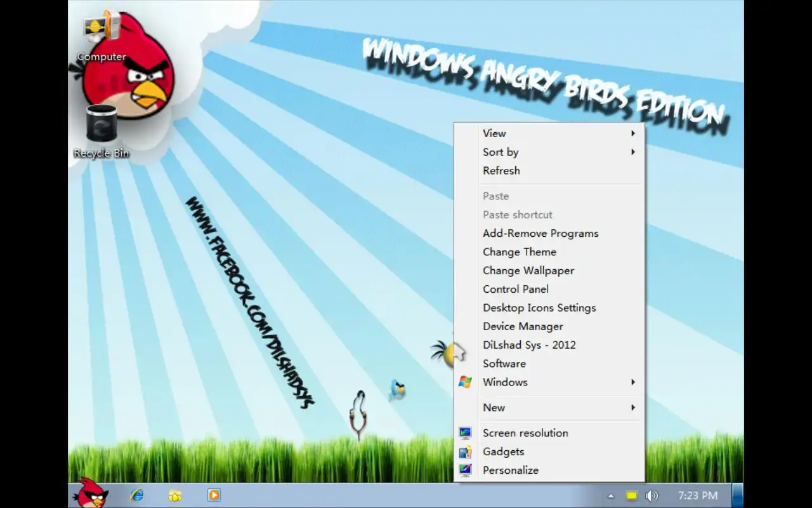Choose Change Theme

click(549, 251)
